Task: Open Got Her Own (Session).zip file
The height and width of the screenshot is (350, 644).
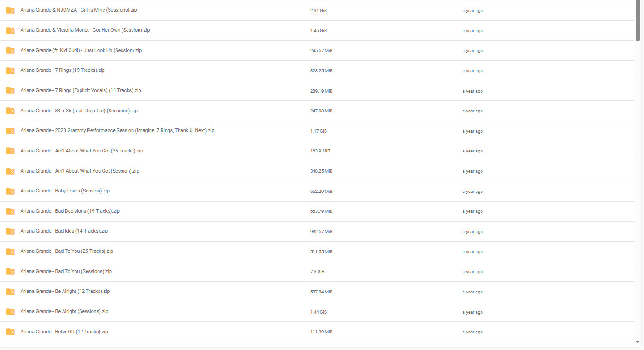Action: click(x=85, y=30)
